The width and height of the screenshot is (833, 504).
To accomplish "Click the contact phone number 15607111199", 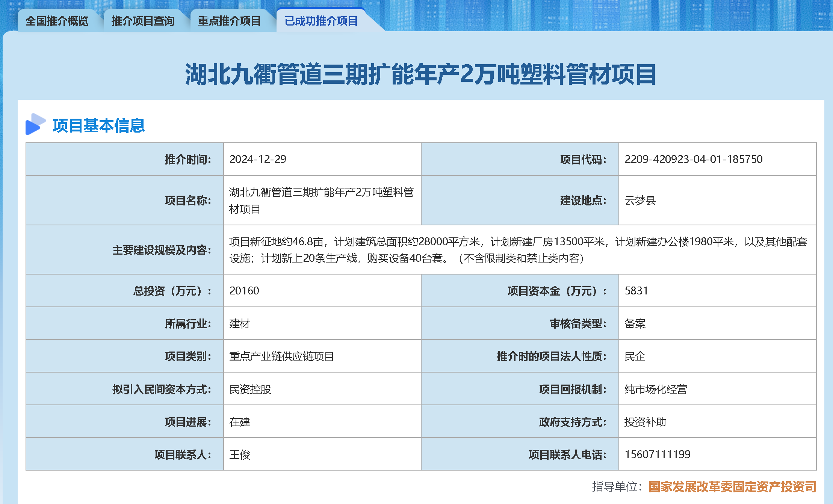I will [x=658, y=454].
